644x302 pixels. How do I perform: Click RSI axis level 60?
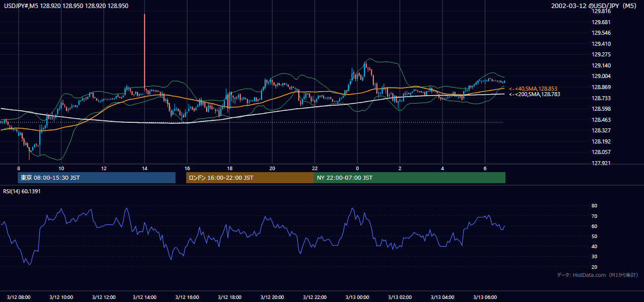[x=594, y=226]
